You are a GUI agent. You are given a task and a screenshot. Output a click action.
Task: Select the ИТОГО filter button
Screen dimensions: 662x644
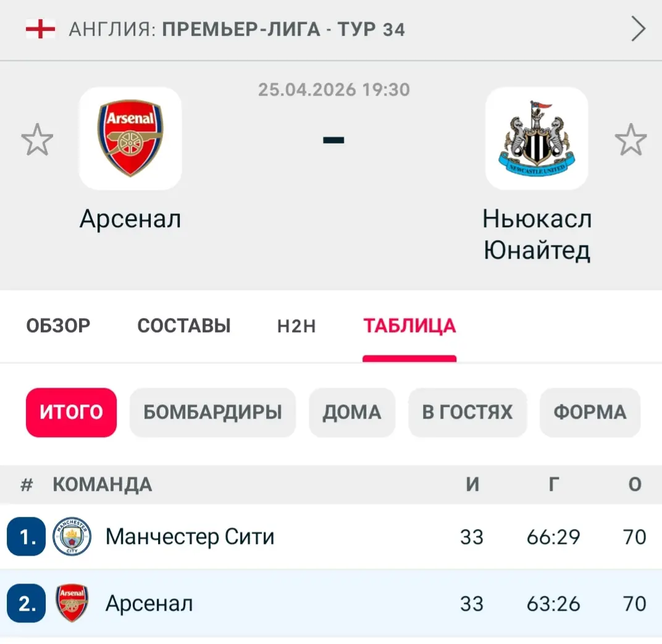(x=71, y=412)
